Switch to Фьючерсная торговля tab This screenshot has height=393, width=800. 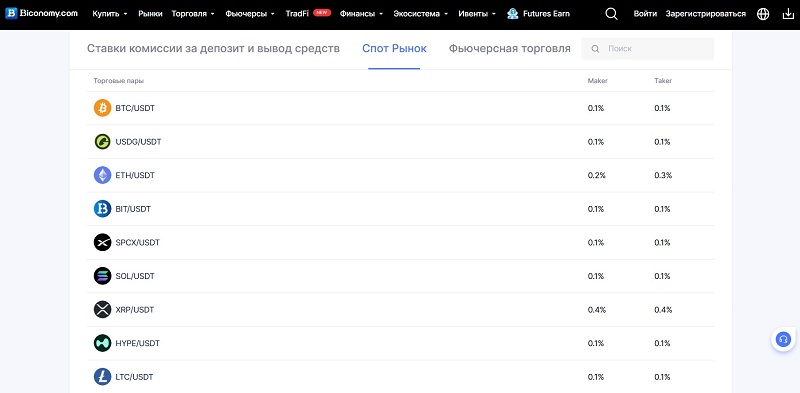click(x=510, y=48)
